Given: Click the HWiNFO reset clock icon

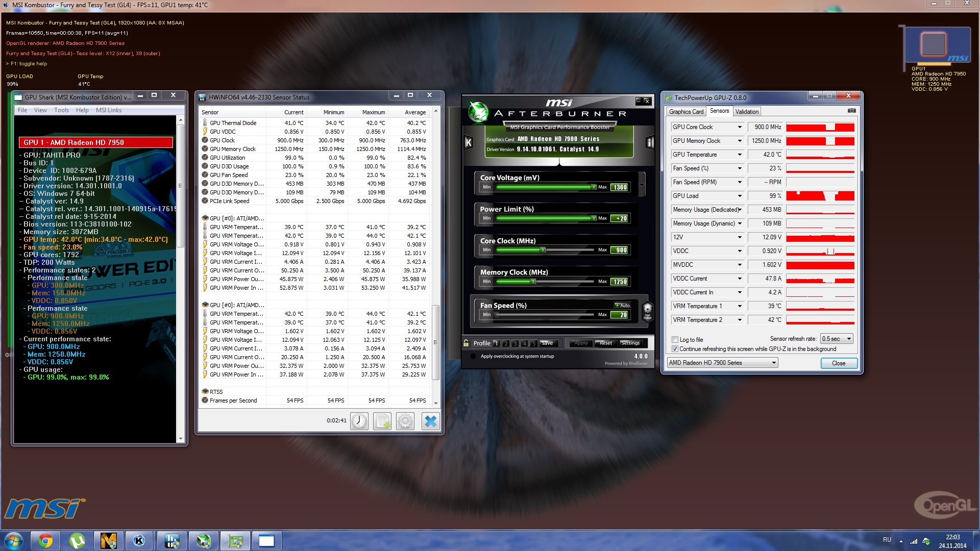Looking at the screenshot, I should pyautogui.click(x=359, y=421).
